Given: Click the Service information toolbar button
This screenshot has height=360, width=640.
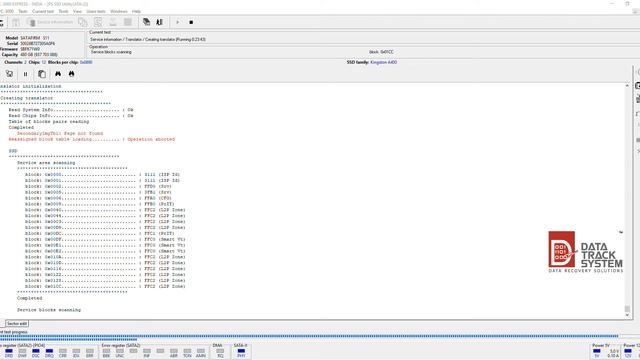Looking at the screenshot, I should click(x=50, y=22).
